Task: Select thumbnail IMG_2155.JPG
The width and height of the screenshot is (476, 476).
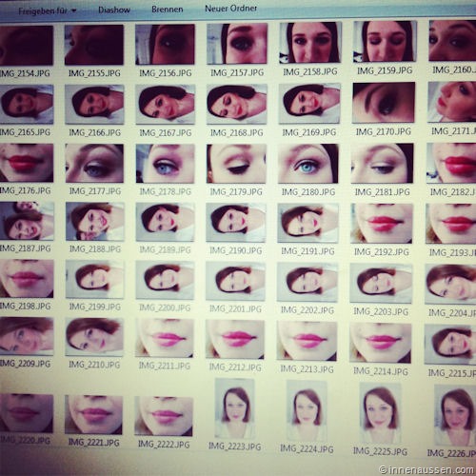Action: coord(94,45)
